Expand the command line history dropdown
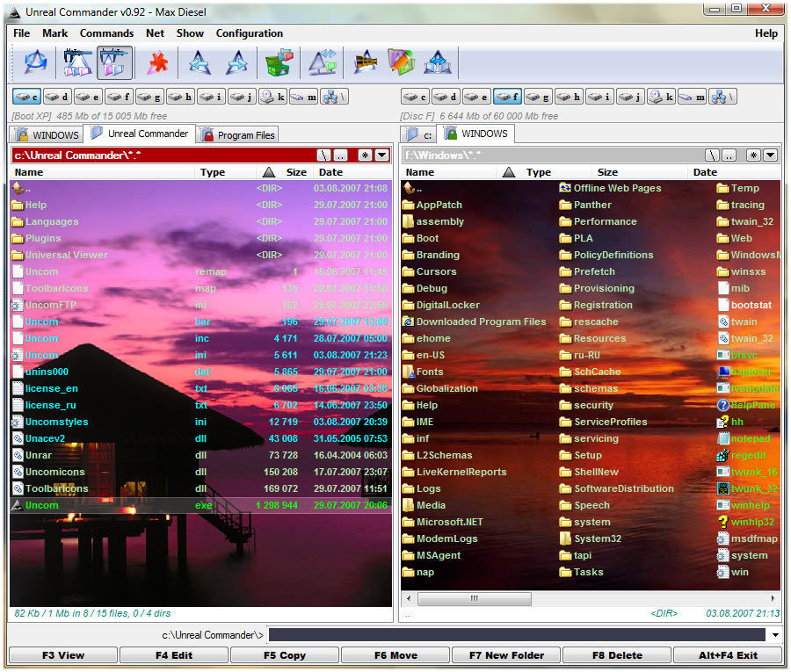This screenshot has height=672, width=791. (x=775, y=635)
